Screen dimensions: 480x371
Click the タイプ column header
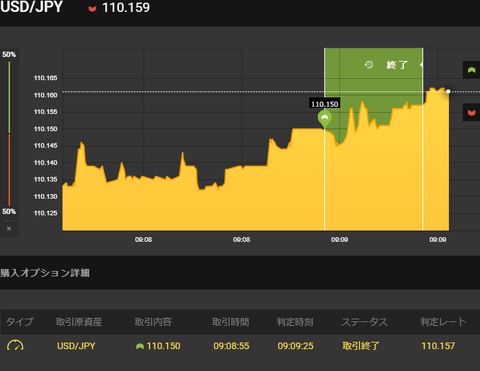(x=19, y=322)
